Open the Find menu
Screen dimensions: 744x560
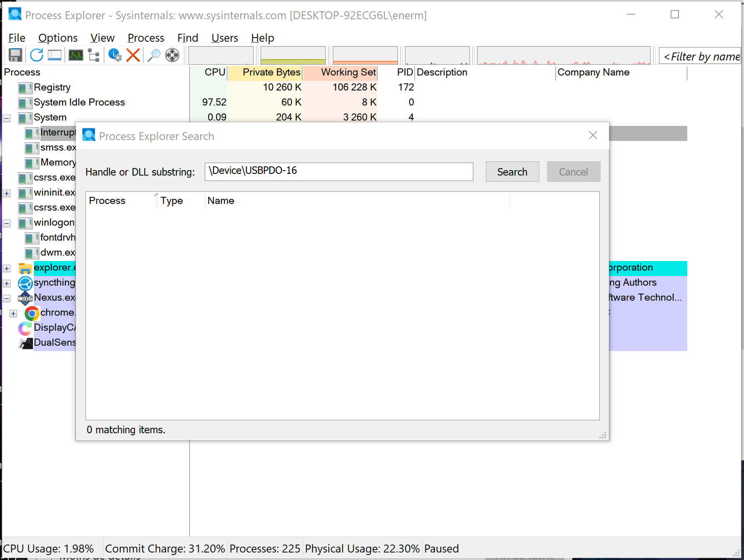pyautogui.click(x=188, y=38)
